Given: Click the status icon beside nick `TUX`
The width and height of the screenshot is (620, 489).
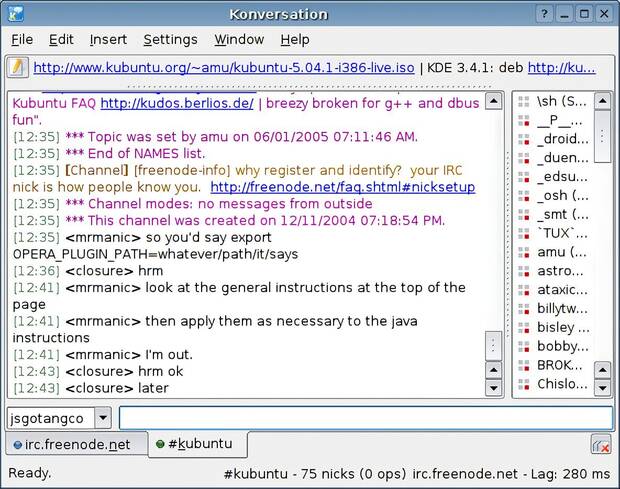Looking at the screenshot, I should pos(524,233).
